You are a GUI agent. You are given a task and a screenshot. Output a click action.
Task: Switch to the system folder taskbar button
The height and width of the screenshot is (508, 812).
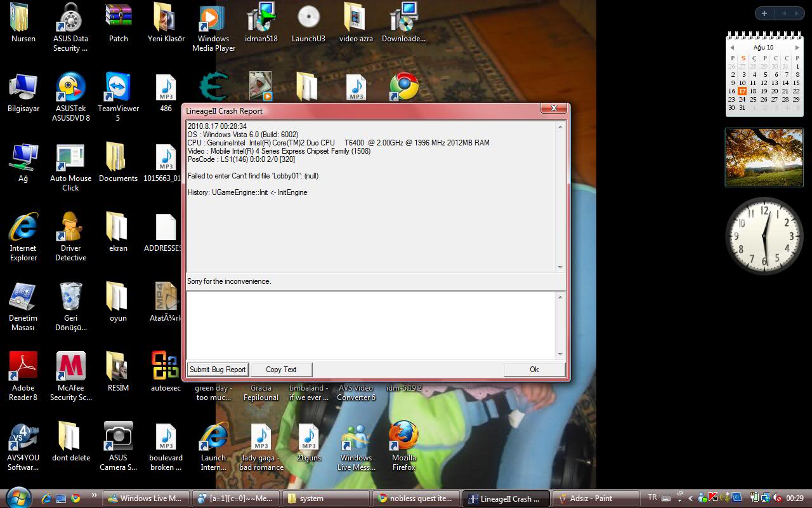pyautogui.click(x=327, y=498)
